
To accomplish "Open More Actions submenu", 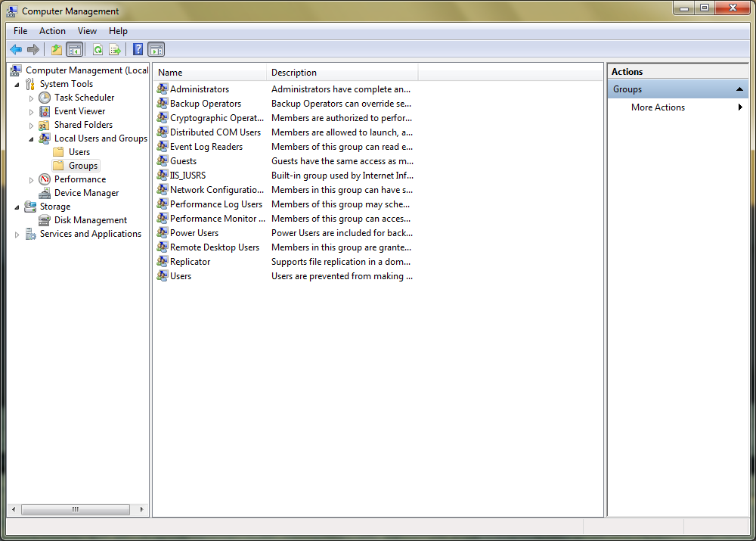I will point(677,107).
